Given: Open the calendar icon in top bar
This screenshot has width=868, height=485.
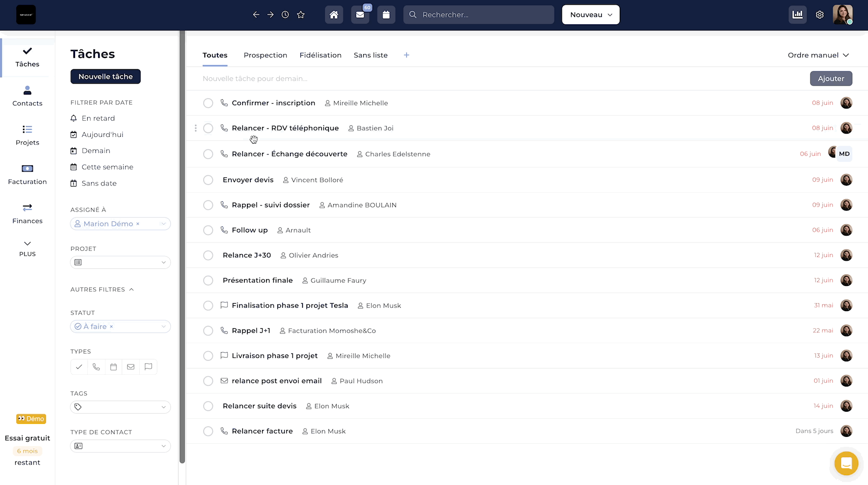Looking at the screenshot, I should click(386, 15).
